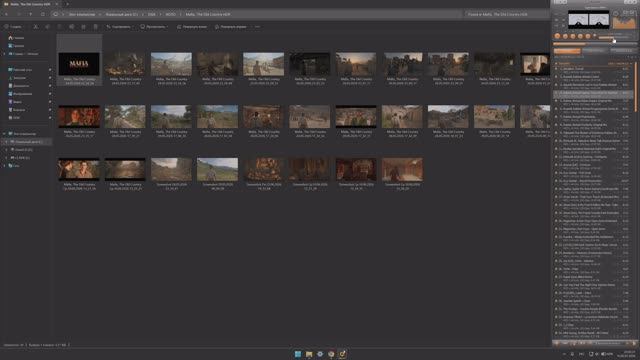This screenshot has width=640, height=360.
Task: Open the Сортировать (Sort) dropdown
Action: coord(120,27)
